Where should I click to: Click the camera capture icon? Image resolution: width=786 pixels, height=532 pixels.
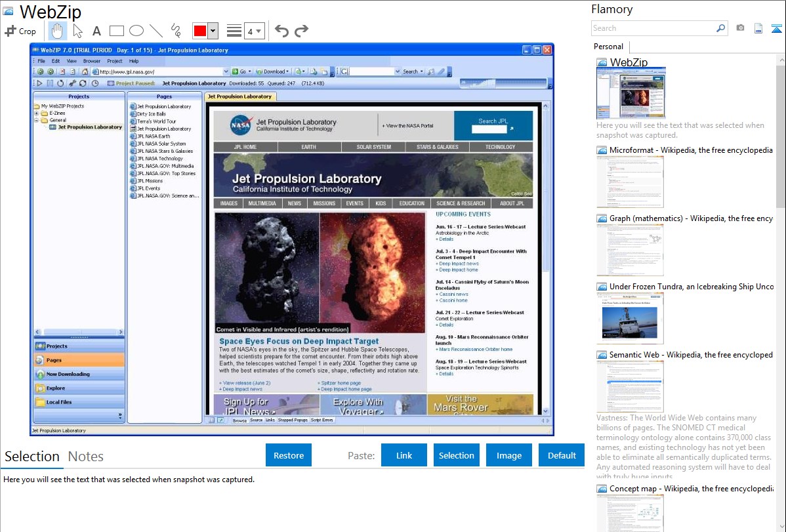point(740,28)
